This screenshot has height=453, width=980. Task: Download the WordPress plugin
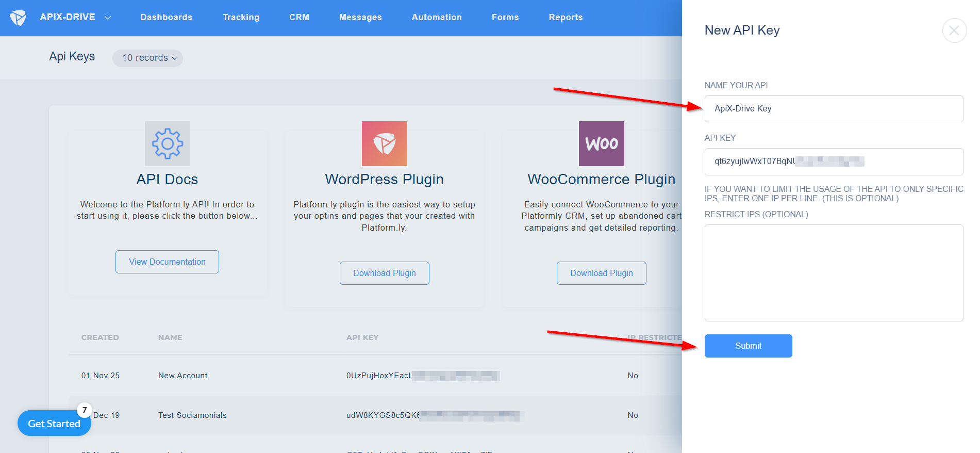point(384,273)
